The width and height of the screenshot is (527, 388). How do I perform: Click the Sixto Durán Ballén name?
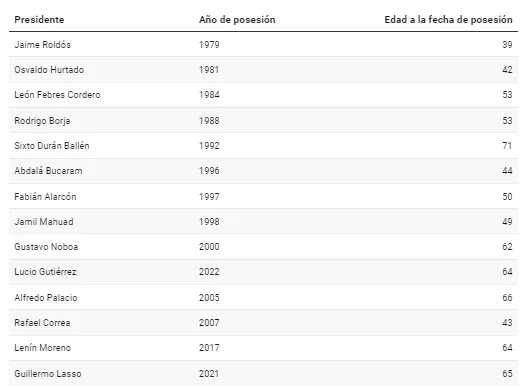[52, 146]
